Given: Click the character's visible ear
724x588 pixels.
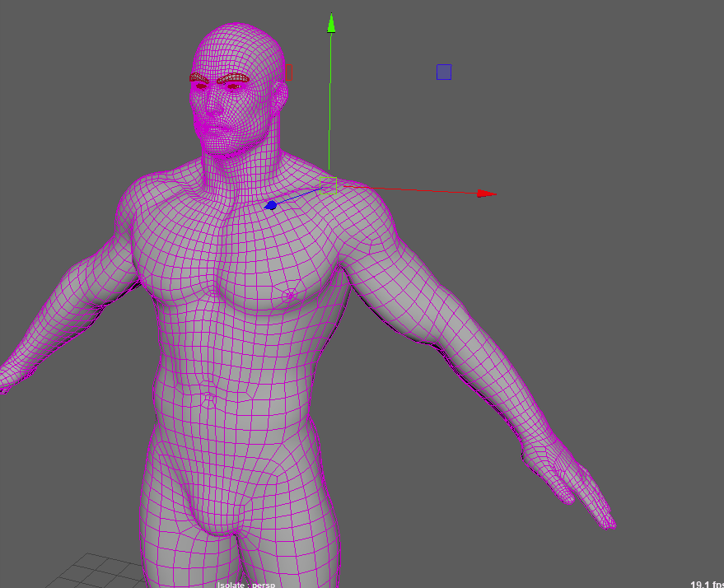Looking at the screenshot, I should 279,97.
